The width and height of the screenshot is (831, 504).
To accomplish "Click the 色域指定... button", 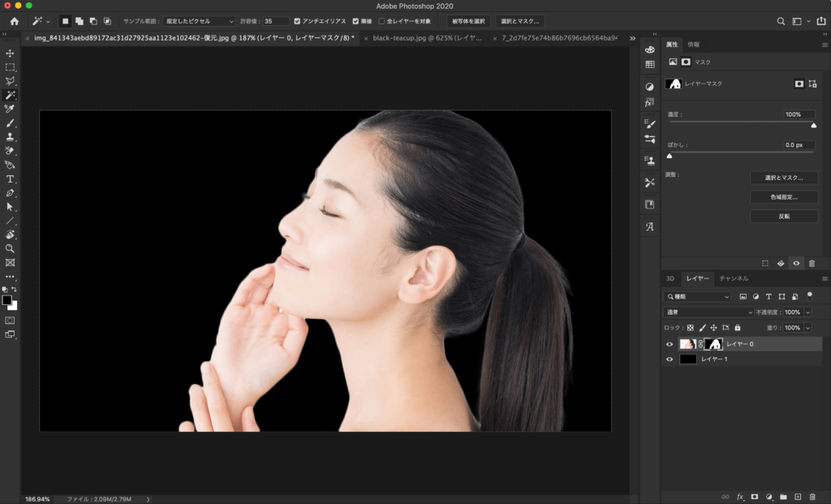I will (x=784, y=197).
